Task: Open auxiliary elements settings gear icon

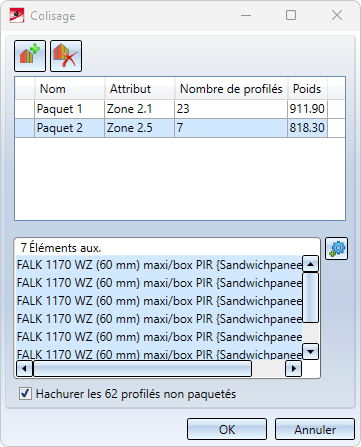Action: [337, 249]
